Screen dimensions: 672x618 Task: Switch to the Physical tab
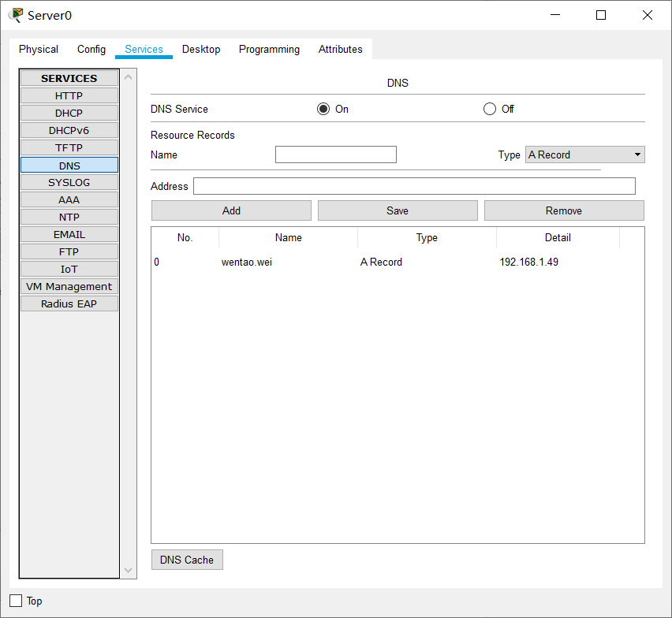click(39, 49)
